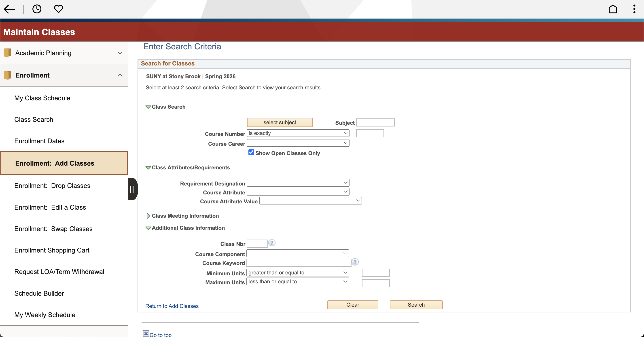Collapse the Enrollment section
Viewport: 644px width, 337px height.
point(120,75)
